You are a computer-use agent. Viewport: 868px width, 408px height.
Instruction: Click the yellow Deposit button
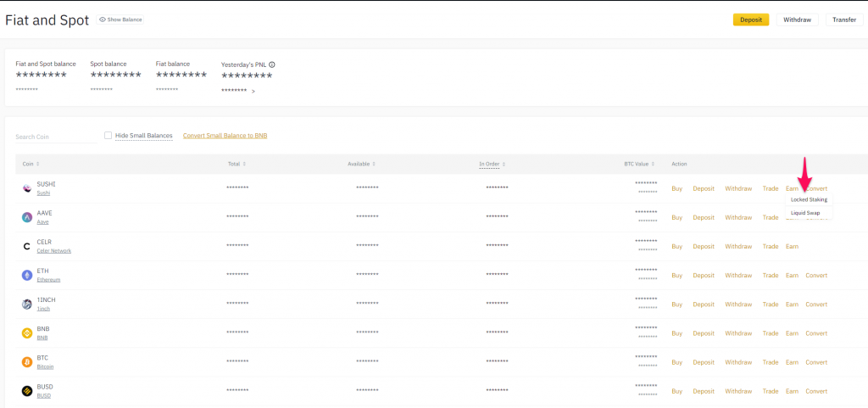click(x=751, y=20)
